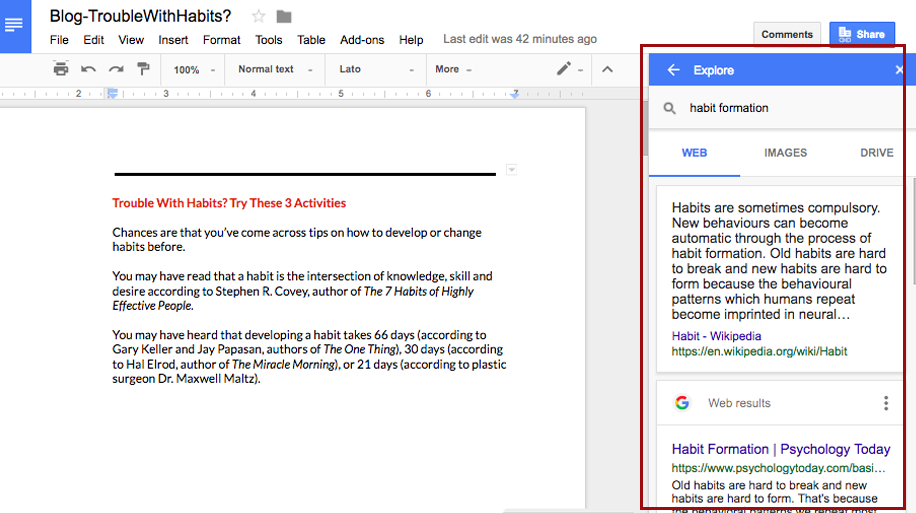
Task: Click the left indent marker on ruler
Action: (x=112, y=93)
